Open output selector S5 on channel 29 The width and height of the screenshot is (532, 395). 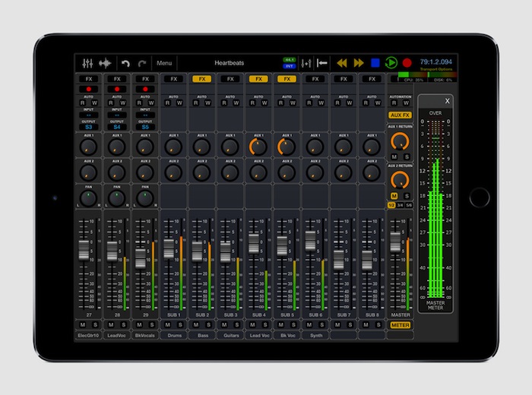(145, 127)
